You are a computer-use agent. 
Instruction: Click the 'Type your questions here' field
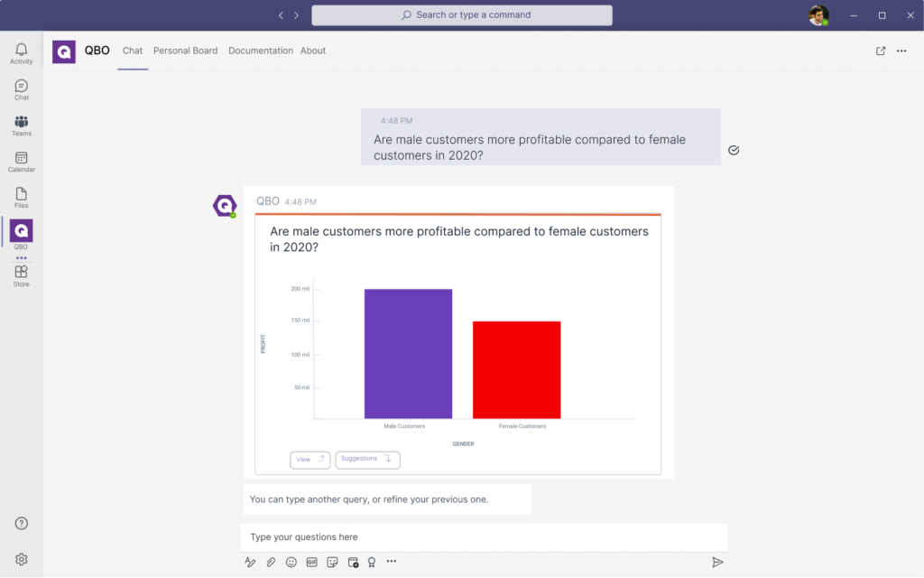click(x=483, y=537)
